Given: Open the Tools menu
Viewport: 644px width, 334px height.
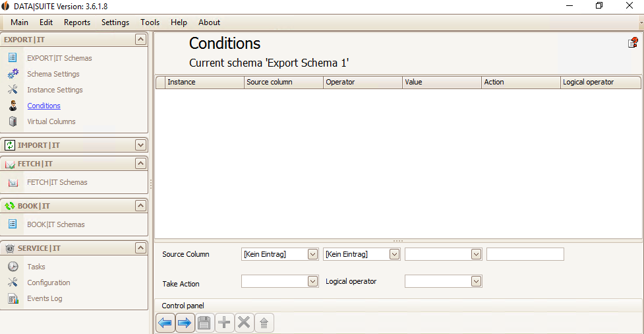Looking at the screenshot, I should [x=150, y=22].
